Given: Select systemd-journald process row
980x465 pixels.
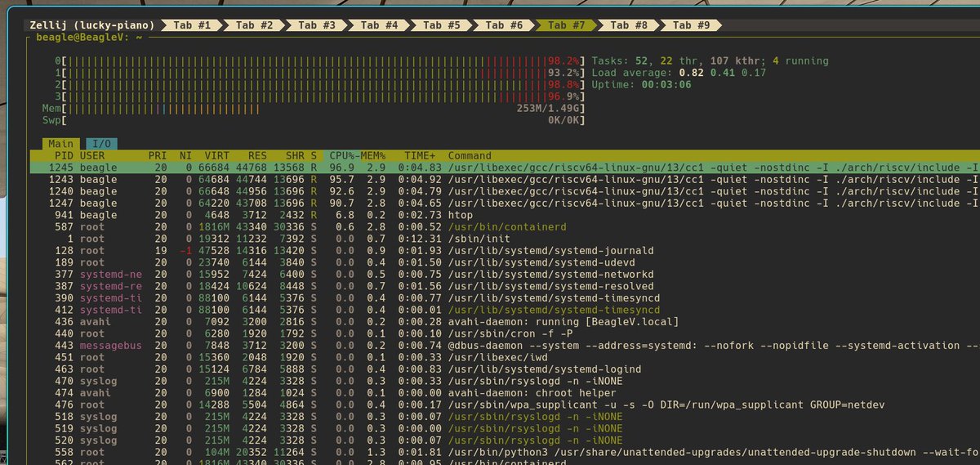Looking at the screenshot, I should [505, 250].
